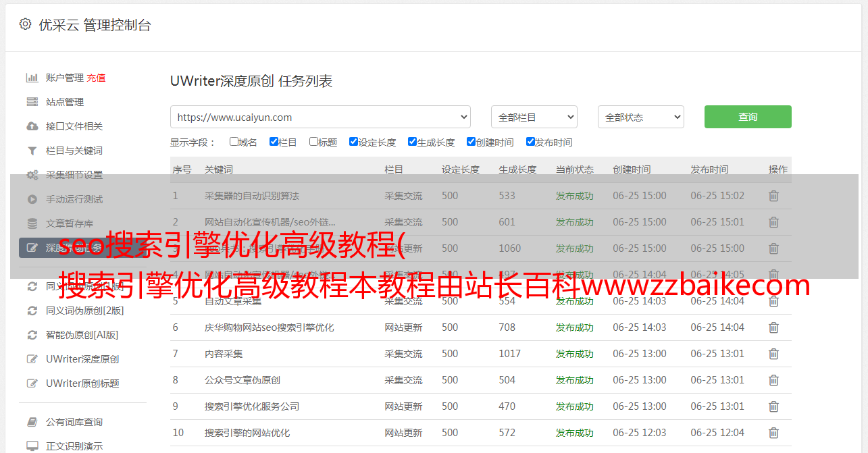The image size is (868, 453).
Task: Click the UWriter深度原创 任务列表 heading
Action: (x=251, y=81)
